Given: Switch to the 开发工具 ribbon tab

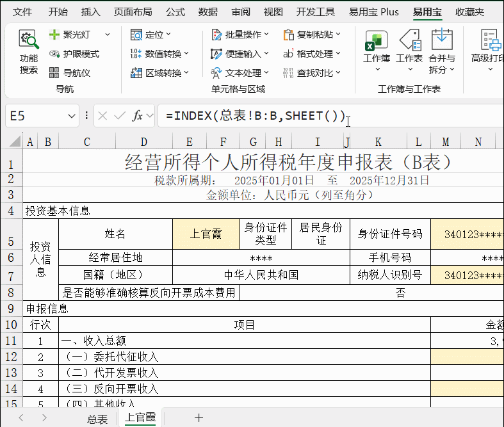Looking at the screenshot, I should click(316, 12).
